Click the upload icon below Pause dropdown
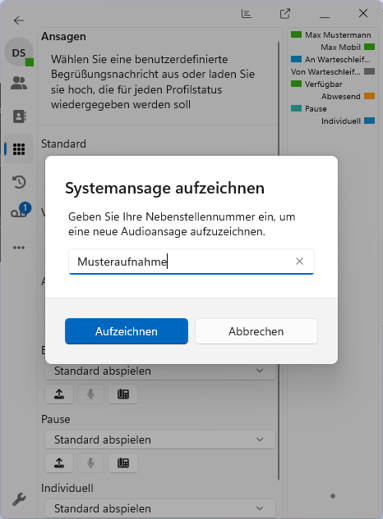 59,463
